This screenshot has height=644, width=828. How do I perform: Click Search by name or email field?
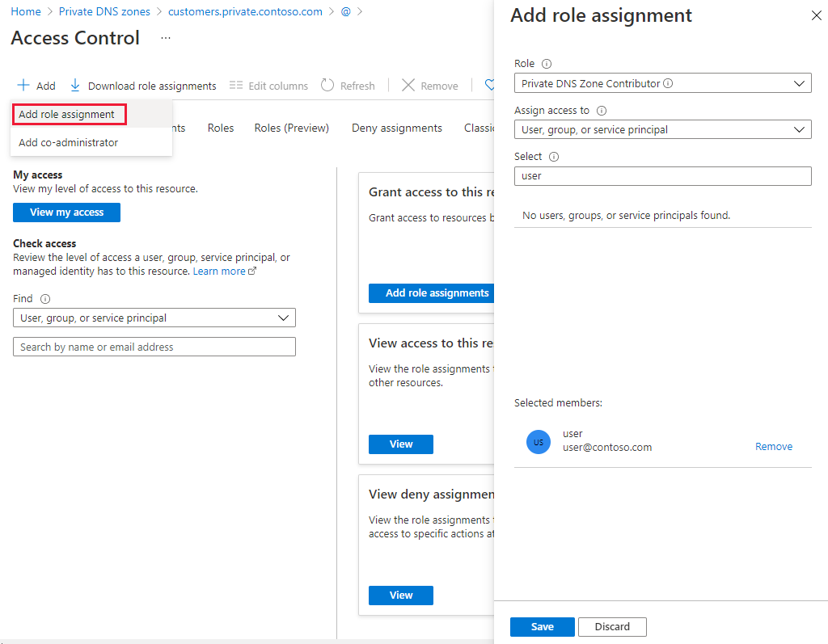(x=154, y=347)
